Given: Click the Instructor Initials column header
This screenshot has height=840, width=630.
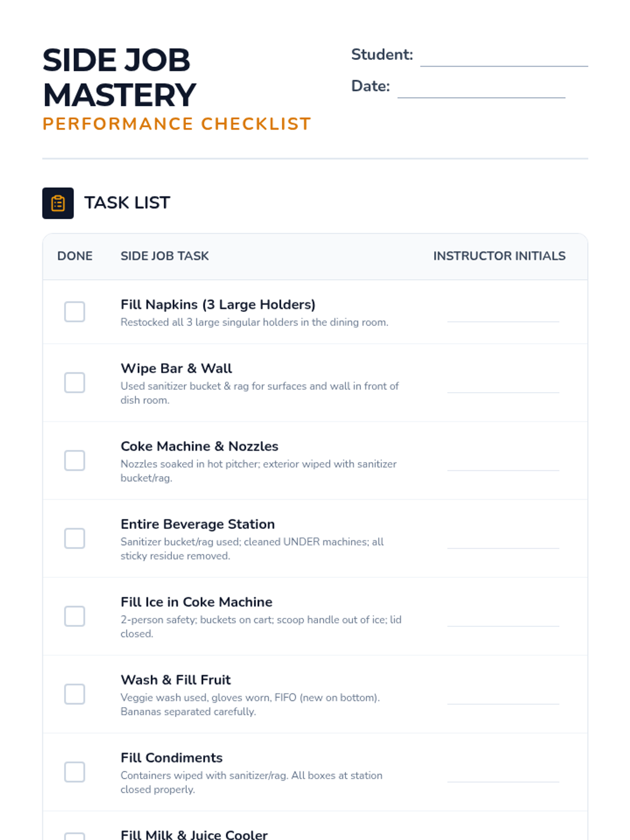Looking at the screenshot, I should (x=499, y=256).
